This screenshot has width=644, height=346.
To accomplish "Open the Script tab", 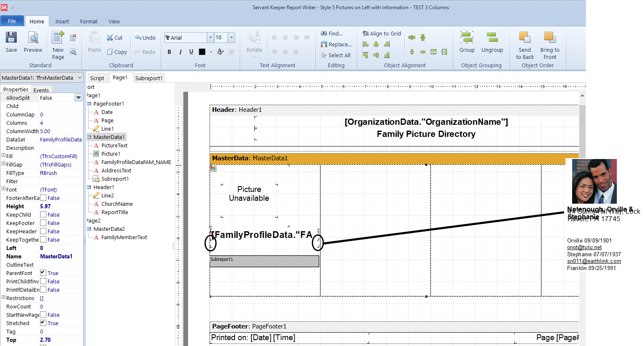I will point(97,78).
